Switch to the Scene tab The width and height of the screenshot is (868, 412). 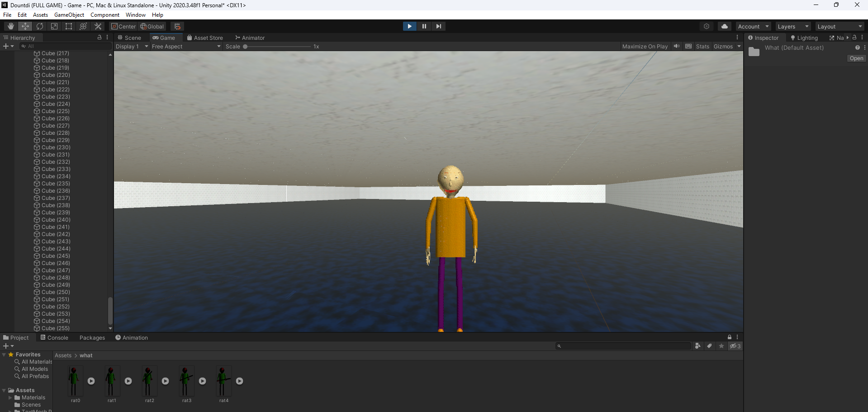pos(130,38)
